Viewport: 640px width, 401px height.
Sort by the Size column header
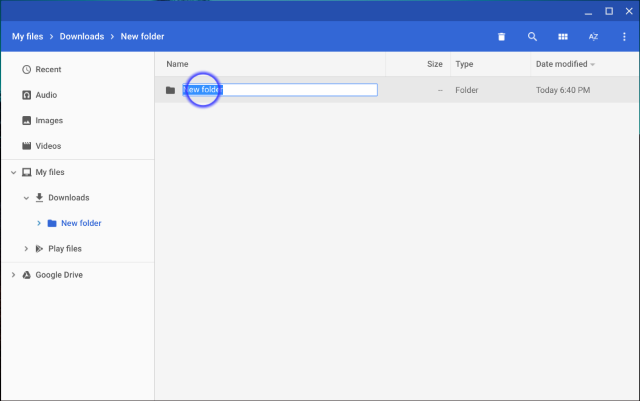(x=435, y=64)
